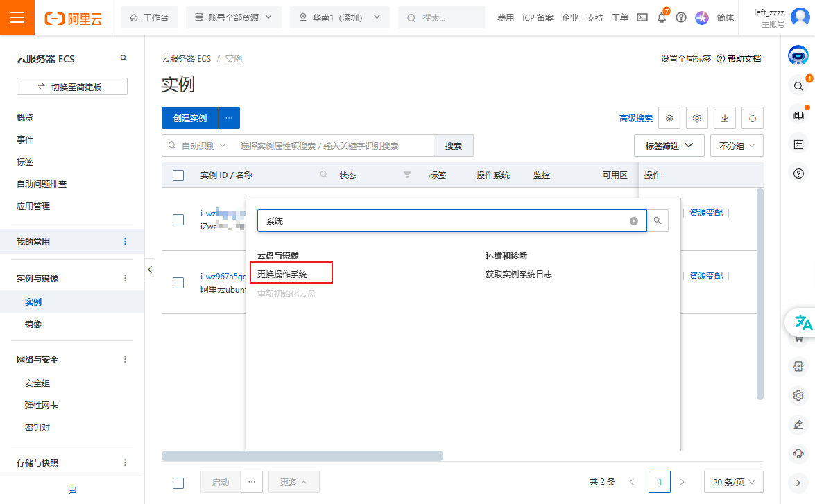The image size is (815, 504).
Task: Download the instance list export
Action: tap(724, 118)
